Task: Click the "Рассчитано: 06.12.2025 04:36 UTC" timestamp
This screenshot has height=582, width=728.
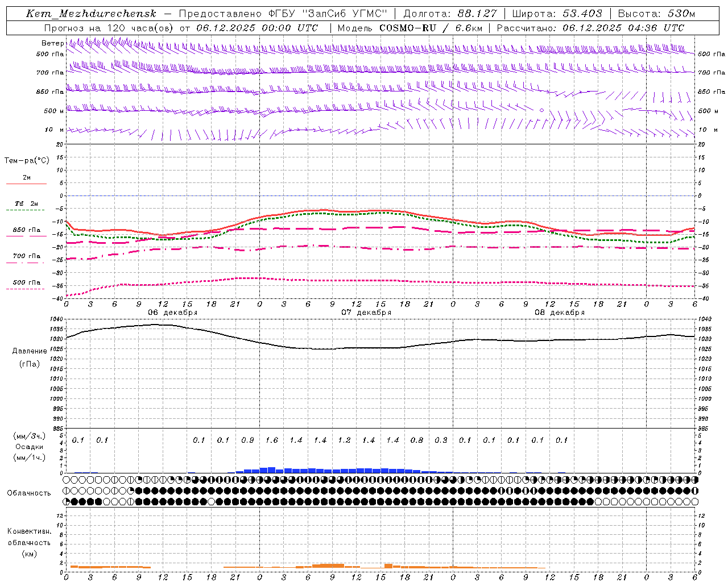Action: click(590, 28)
